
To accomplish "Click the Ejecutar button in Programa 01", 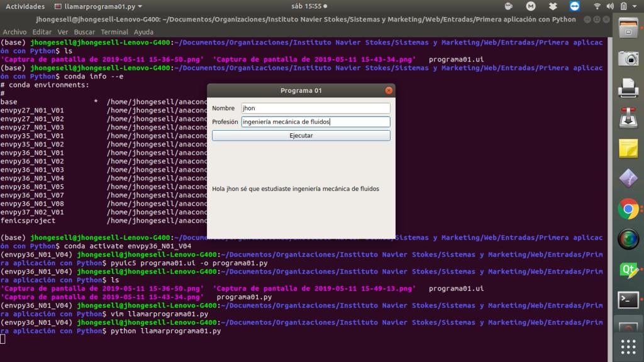I will (x=301, y=136).
